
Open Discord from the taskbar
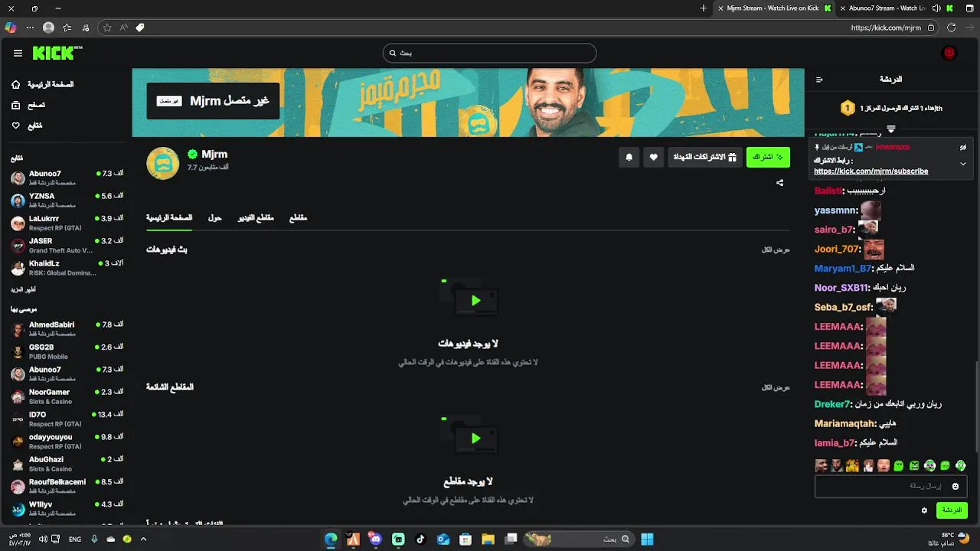(x=375, y=539)
